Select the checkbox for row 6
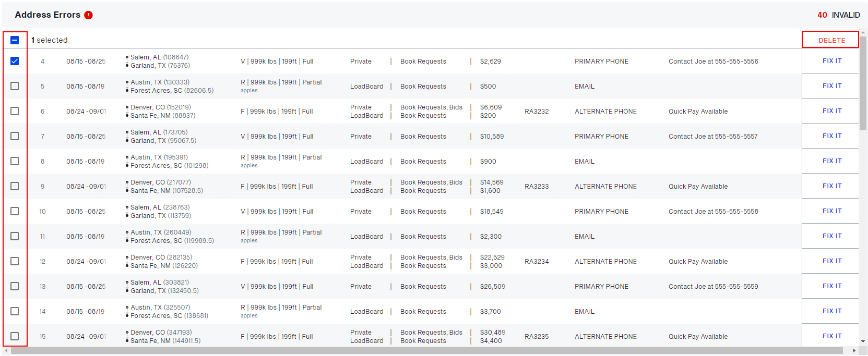Viewport: 868px width, 356px height. click(x=15, y=111)
